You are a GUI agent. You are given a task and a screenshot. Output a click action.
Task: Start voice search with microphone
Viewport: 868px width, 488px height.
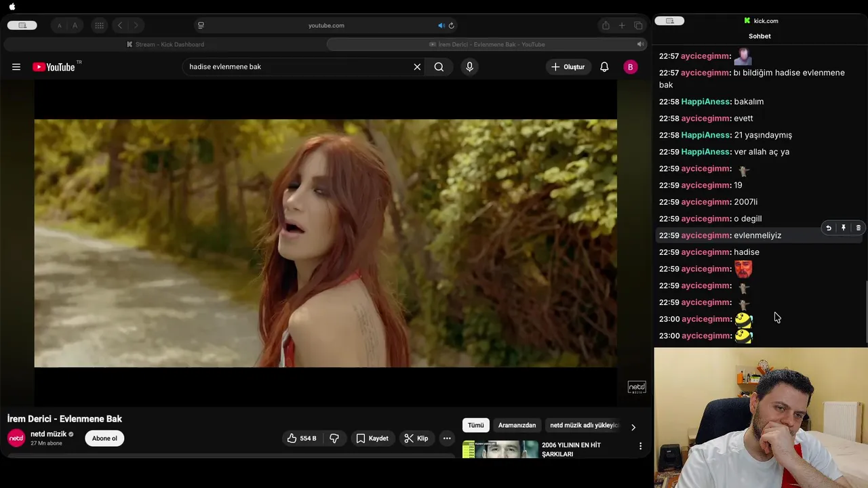(x=469, y=67)
